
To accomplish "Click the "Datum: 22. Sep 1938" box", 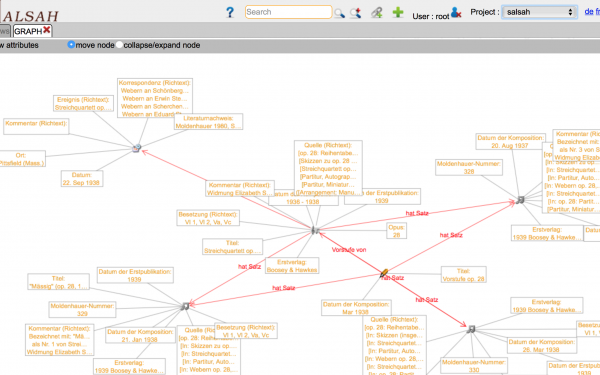I will (x=82, y=179).
